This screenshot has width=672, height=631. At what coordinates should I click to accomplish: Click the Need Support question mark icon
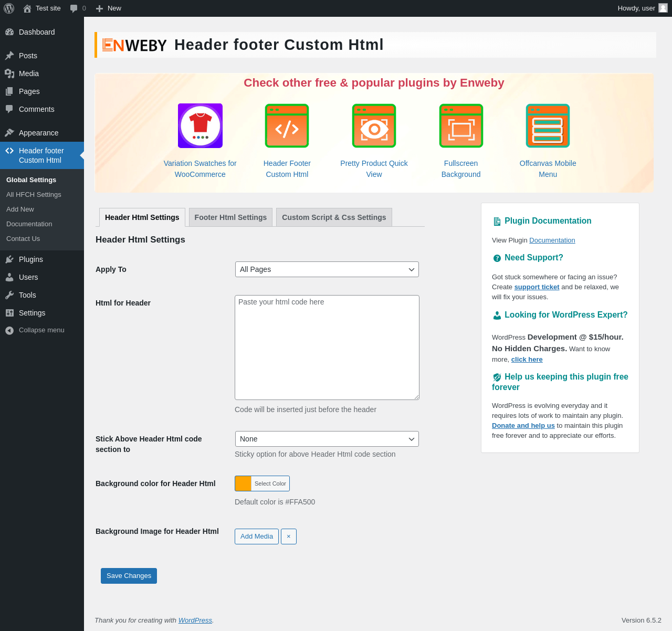497,258
